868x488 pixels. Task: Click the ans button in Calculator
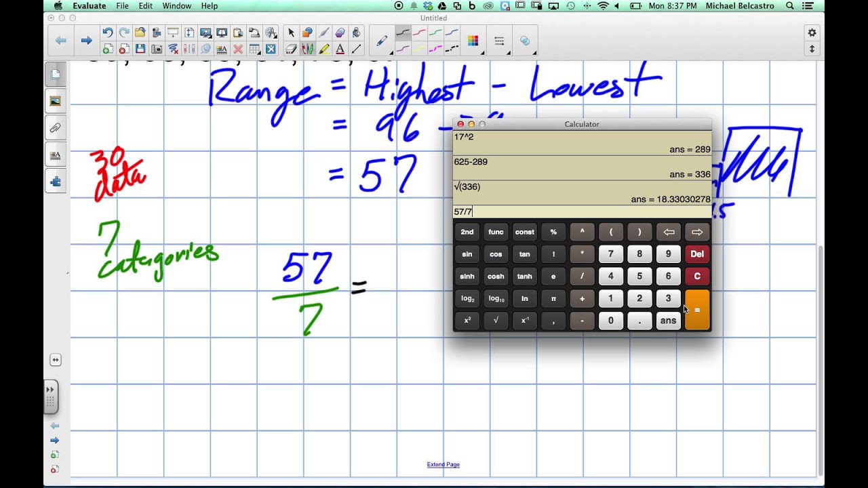point(669,321)
